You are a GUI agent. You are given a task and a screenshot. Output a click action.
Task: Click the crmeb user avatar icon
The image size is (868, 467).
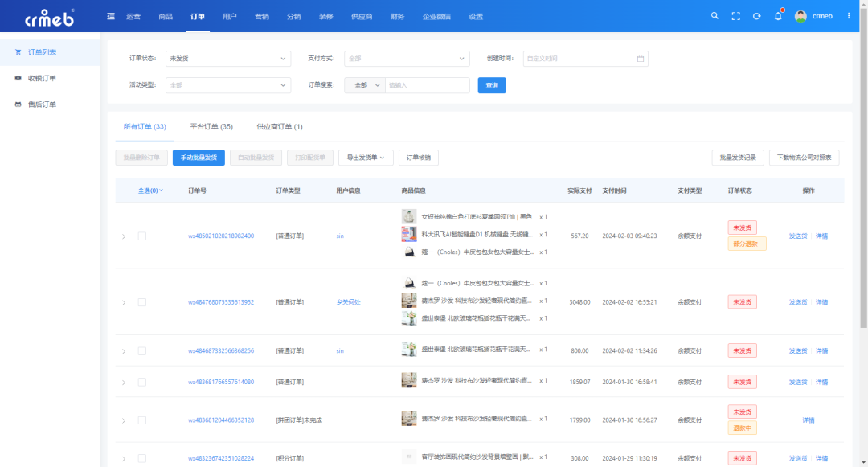tap(799, 15)
